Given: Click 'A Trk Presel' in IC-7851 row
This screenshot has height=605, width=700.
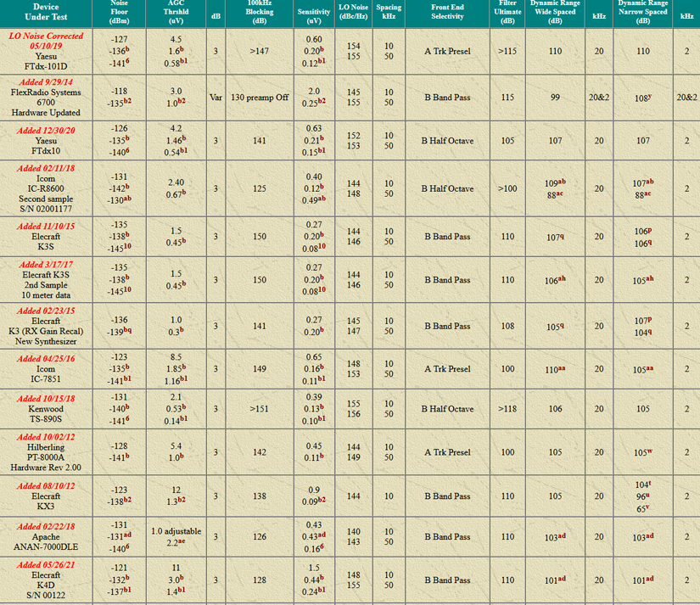Looking at the screenshot, I should point(447,369).
